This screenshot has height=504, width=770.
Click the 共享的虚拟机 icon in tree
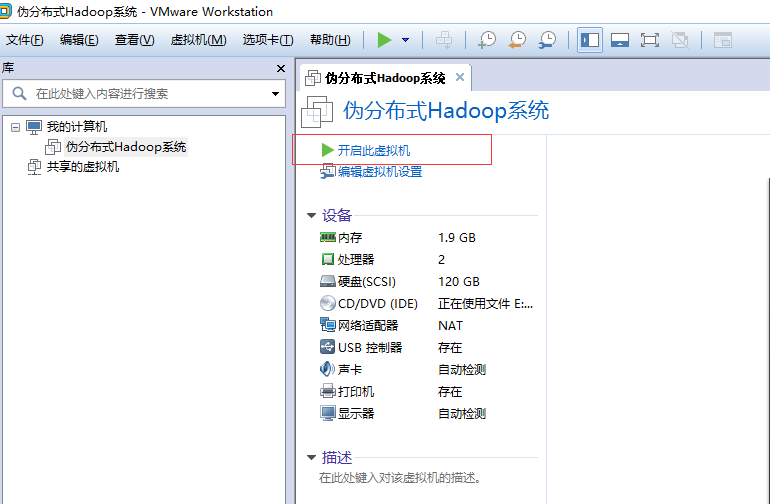click(34, 167)
